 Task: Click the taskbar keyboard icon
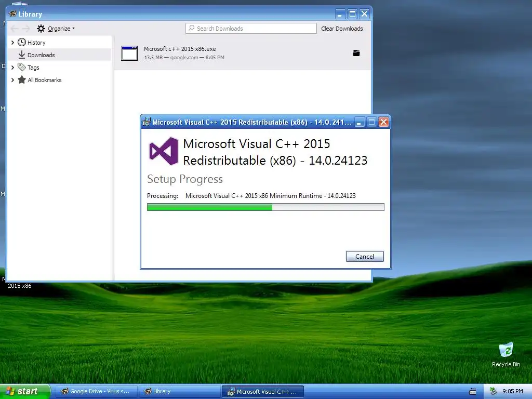(x=472, y=392)
